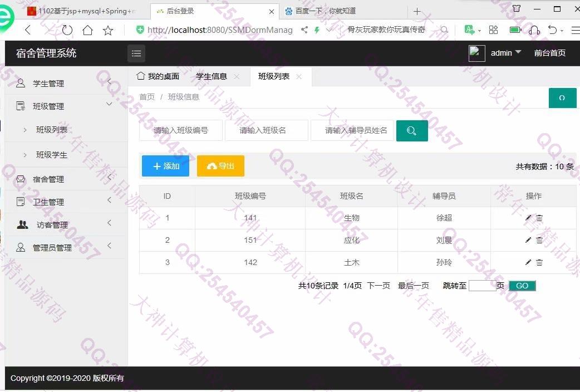Viewport: 580px width, 392px height.
Task: Click 首页 in breadcrumb
Action: pyautogui.click(x=147, y=97)
